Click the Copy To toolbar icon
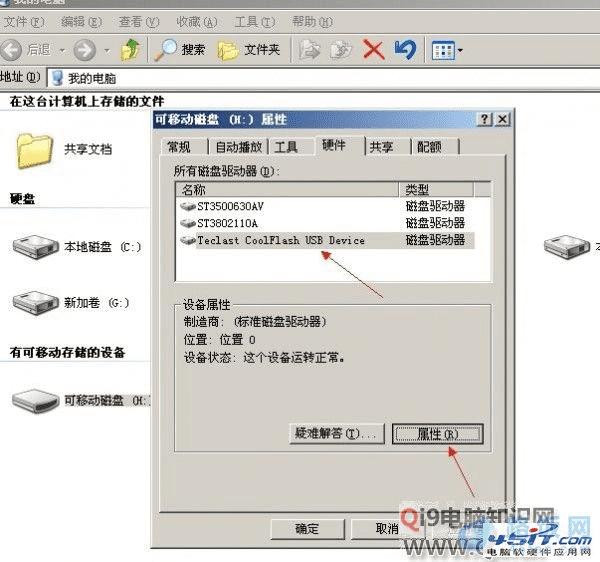Viewport: 600px width, 562px height. 341,50
